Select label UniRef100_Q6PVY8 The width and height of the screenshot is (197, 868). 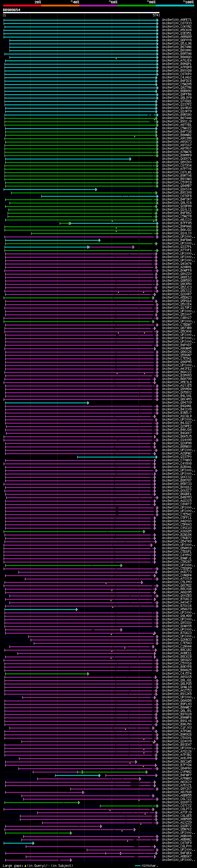pos(176,40)
